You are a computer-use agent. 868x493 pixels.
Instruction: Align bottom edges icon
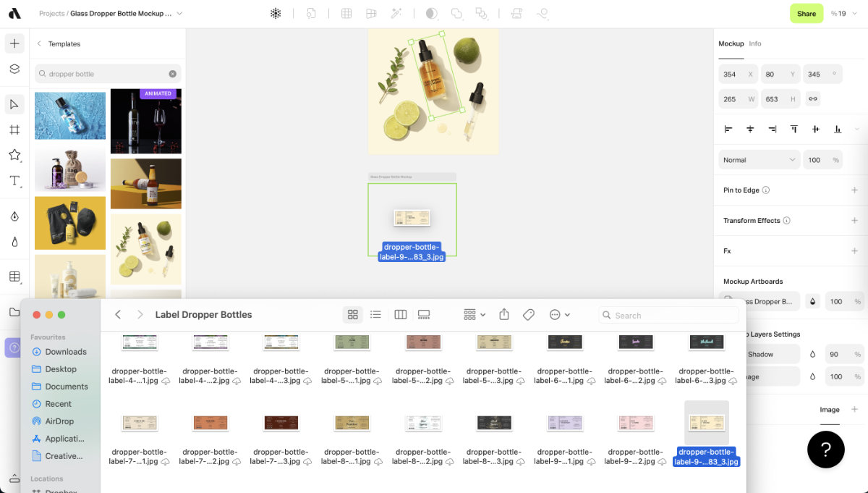point(838,129)
